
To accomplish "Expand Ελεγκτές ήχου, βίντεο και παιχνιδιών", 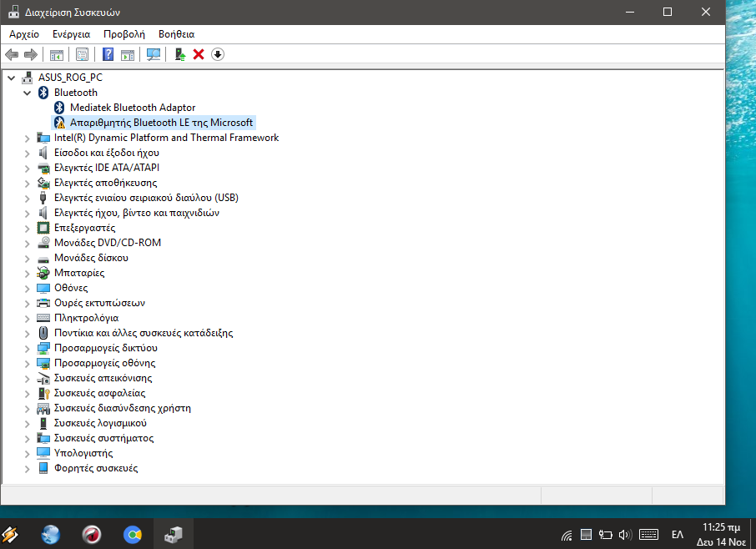I will click(x=27, y=213).
